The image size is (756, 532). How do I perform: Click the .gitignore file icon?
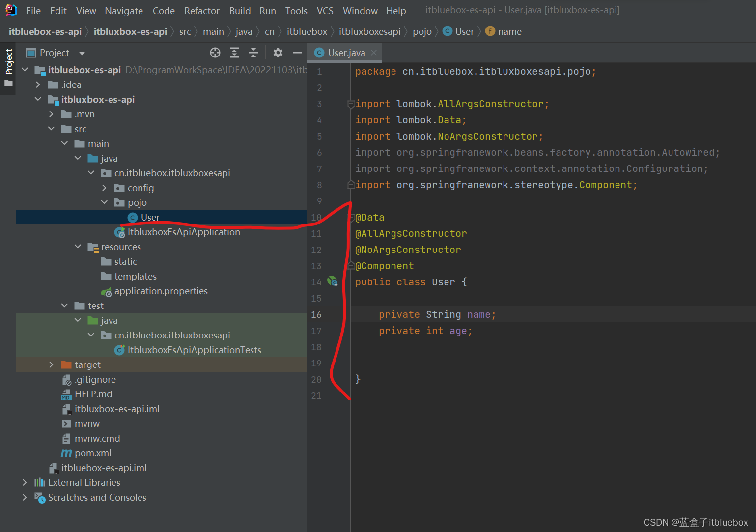[x=66, y=380]
